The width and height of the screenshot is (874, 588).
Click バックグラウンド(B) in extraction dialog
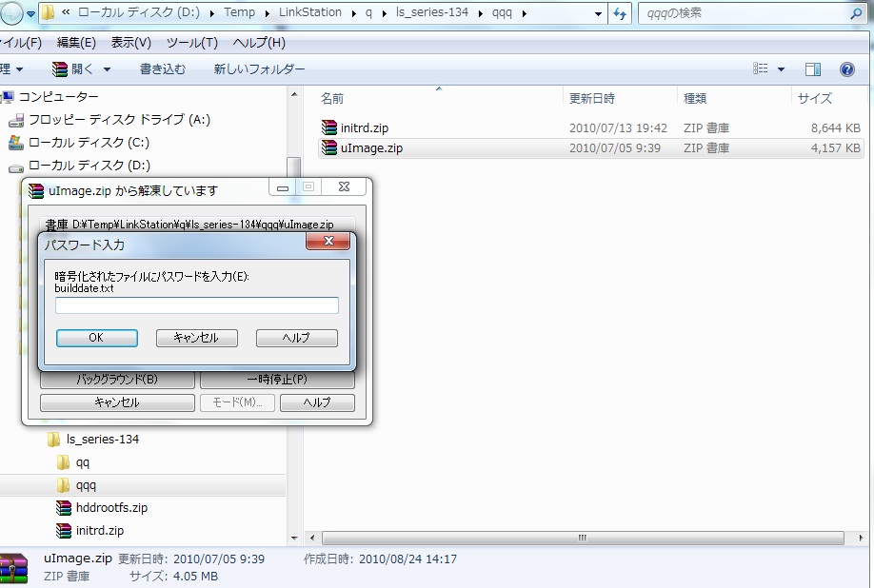tap(118, 380)
